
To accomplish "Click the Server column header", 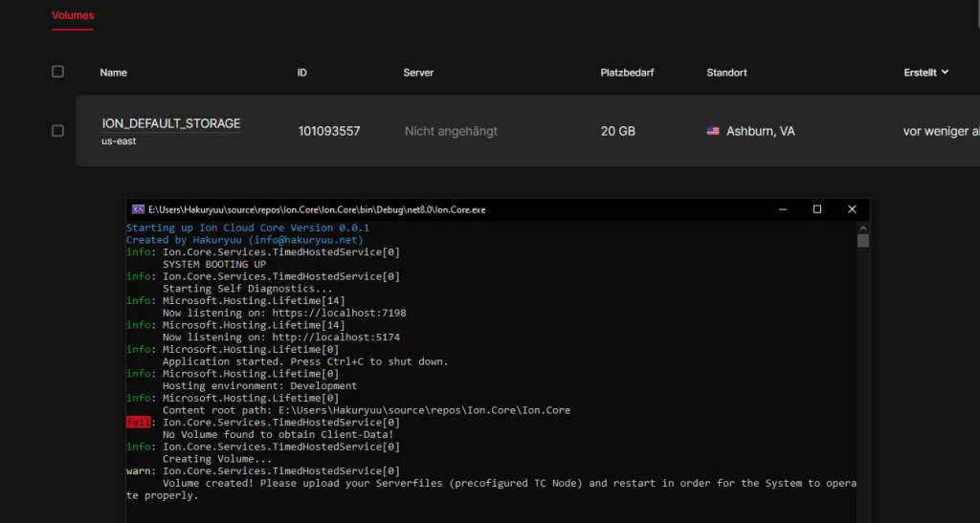I will (x=418, y=73).
